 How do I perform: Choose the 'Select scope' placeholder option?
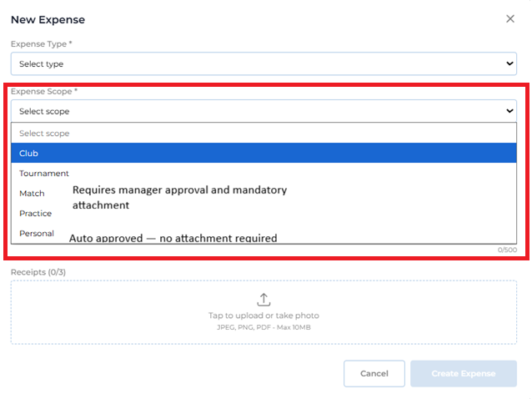click(x=263, y=133)
